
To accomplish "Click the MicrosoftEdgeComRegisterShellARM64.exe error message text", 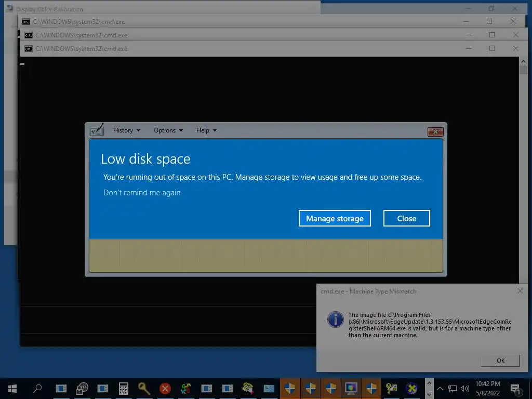I will (x=430, y=325).
